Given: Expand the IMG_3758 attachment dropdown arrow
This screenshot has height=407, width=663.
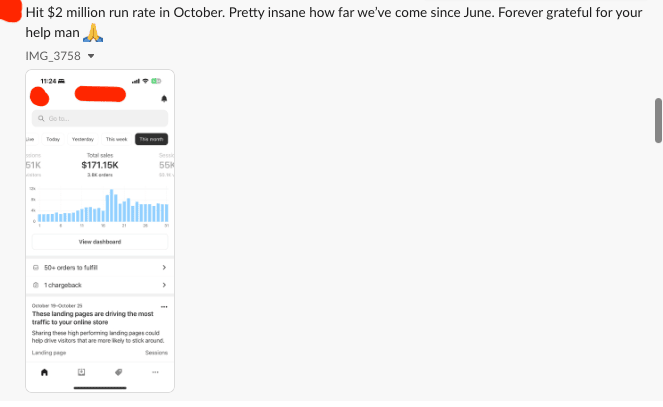Looking at the screenshot, I should (91, 56).
